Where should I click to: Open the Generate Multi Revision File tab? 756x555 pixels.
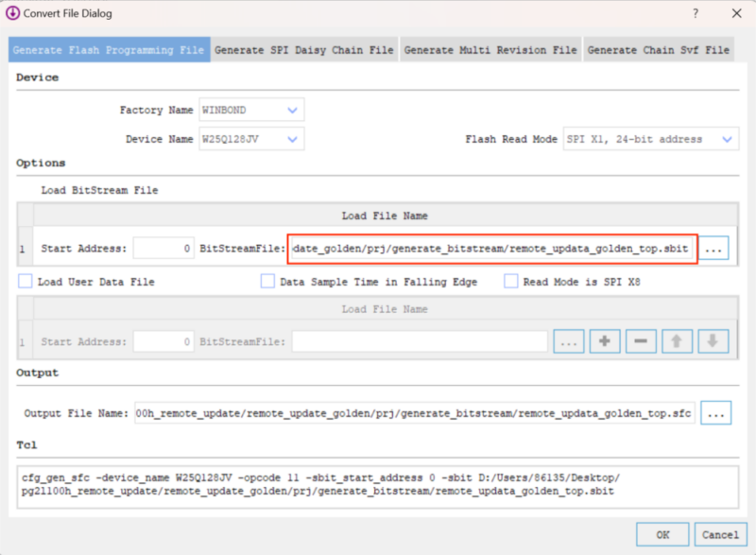click(x=490, y=49)
